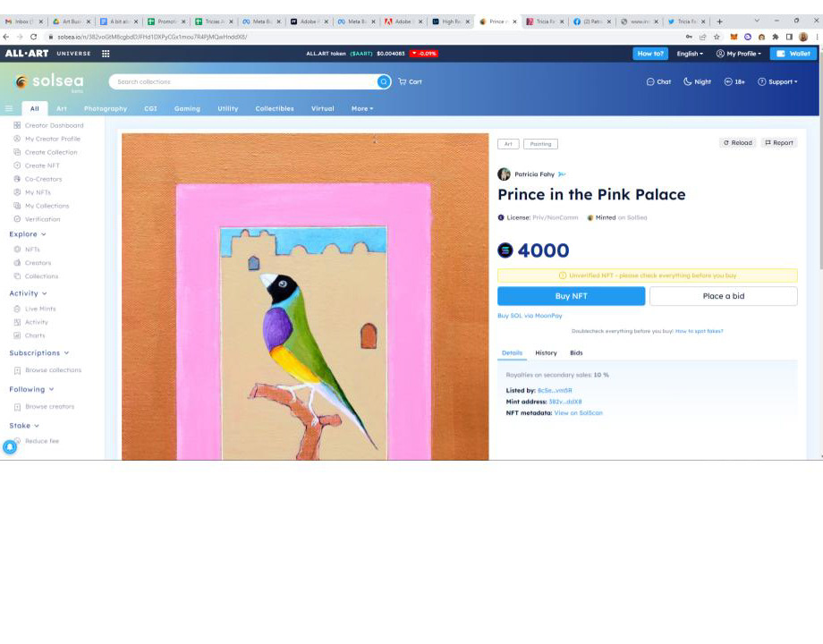Open the Support dropdown
823x644 pixels.
click(777, 82)
